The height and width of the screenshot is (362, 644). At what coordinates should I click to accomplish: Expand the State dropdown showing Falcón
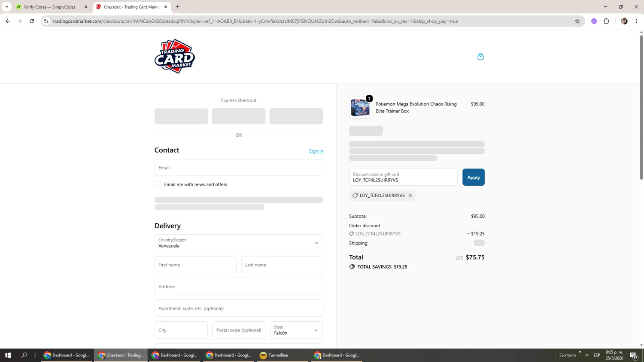tap(296, 330)
